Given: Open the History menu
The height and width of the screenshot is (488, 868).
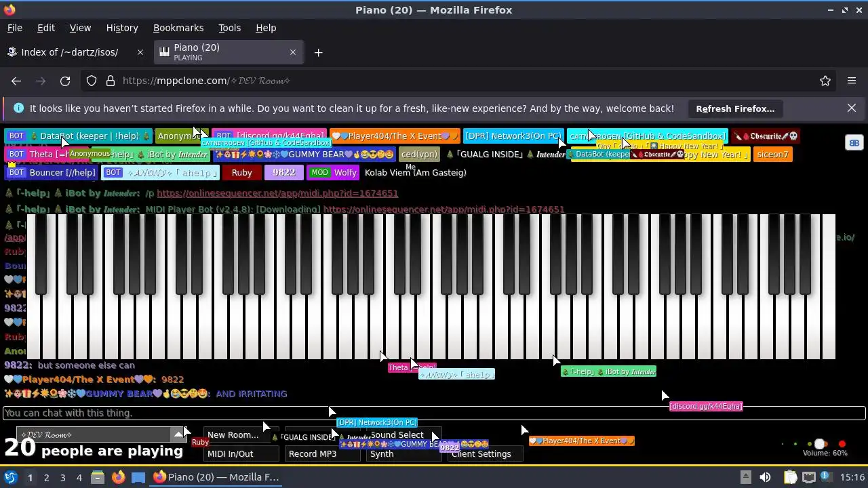Looking at the screenshot, I should coord(122,28).
